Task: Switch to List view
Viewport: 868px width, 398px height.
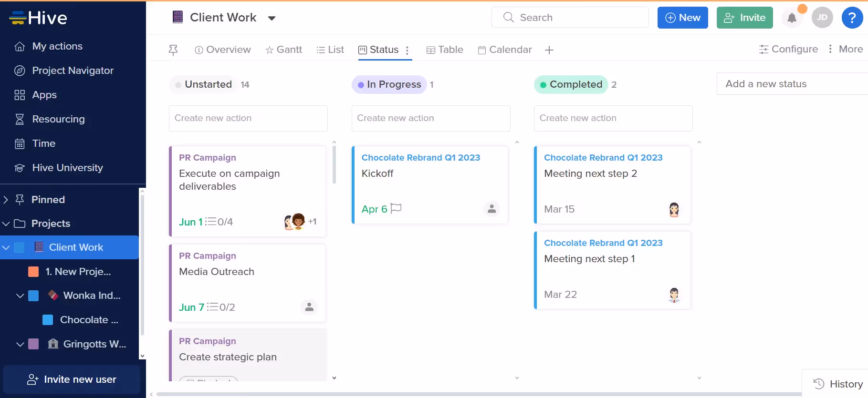Action: click(x=330, y=50)
